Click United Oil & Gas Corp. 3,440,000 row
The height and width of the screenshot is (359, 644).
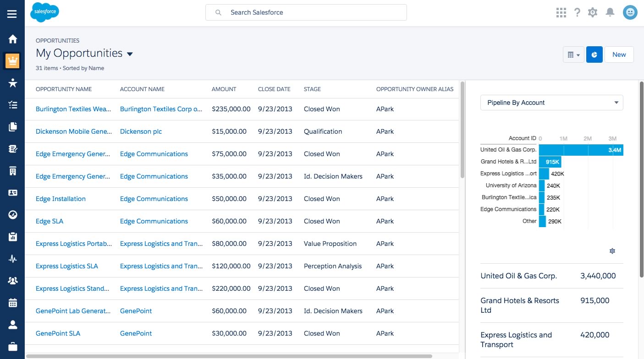[552, 276]
